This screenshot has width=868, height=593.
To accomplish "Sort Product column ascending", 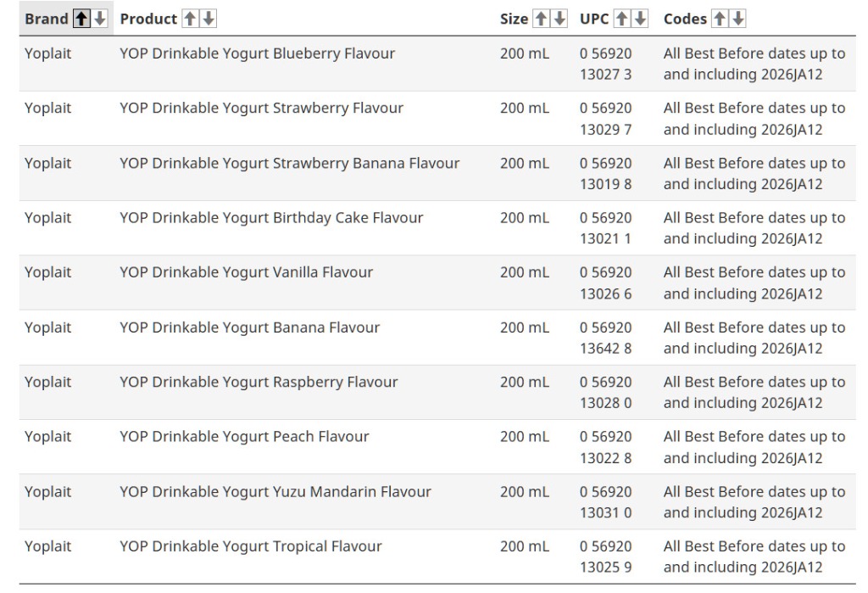I will click(x=190, y=19).
